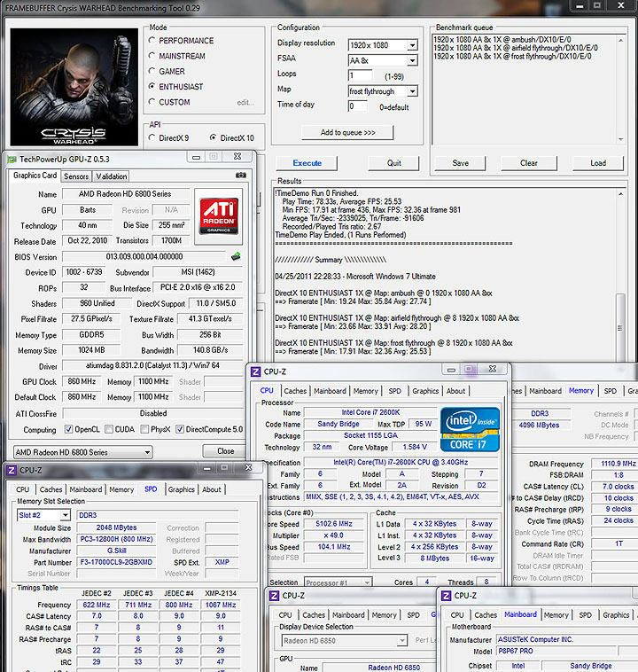
Task: Minimize the GPU-Z window
Action: [x=196, y=157]
